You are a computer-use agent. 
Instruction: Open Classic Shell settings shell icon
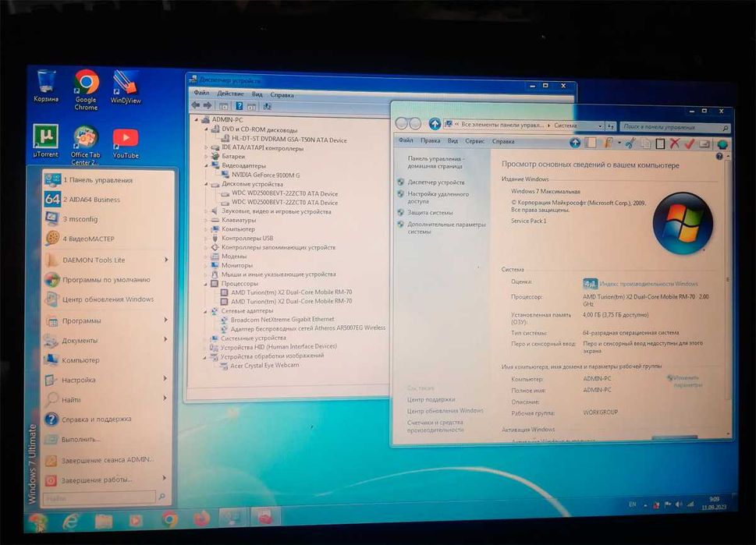pyautogui.click(x=722, y=144)
